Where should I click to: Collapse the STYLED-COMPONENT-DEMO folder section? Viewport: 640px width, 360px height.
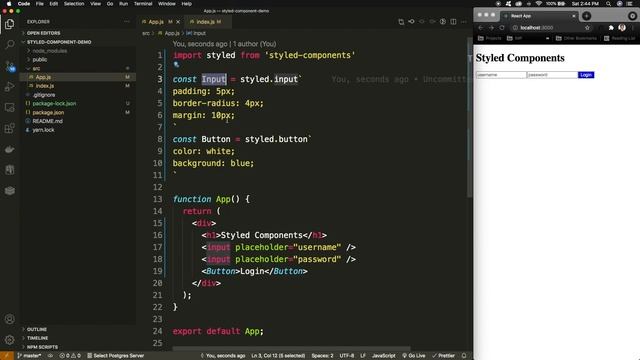coord(59,42)
